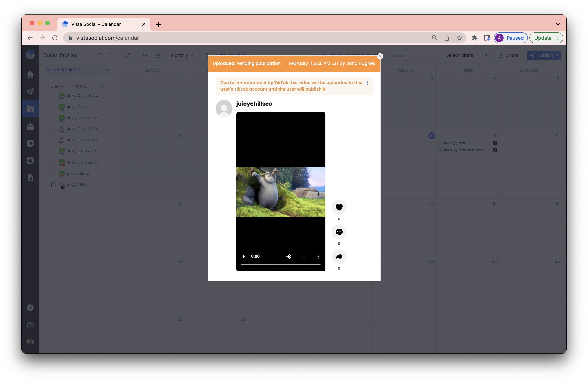The image size is (588, 382).
Task: Open Inbox tray icon in sidebar
Action: point(30,126)
